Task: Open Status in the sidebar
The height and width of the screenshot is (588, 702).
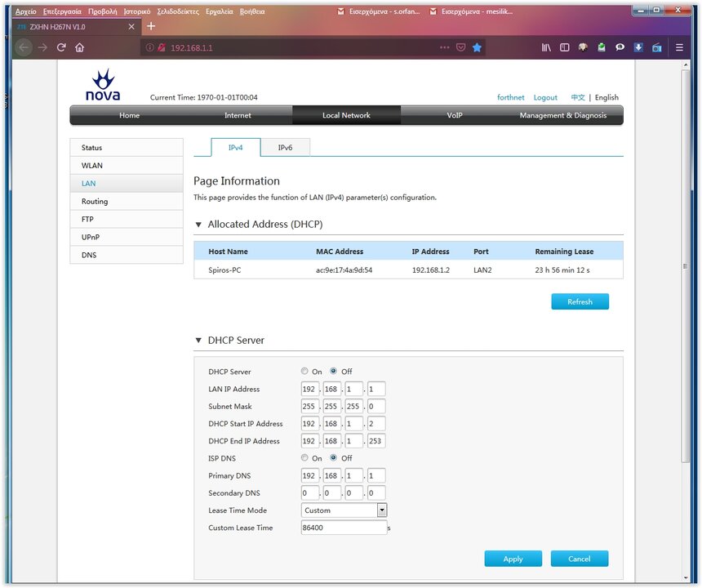Action: pos(127,147)
